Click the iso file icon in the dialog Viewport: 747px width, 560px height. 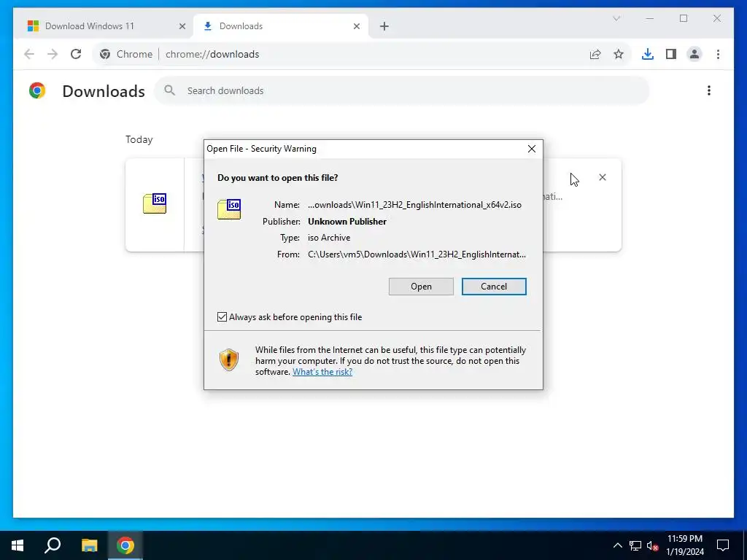[x=229, y=209]
